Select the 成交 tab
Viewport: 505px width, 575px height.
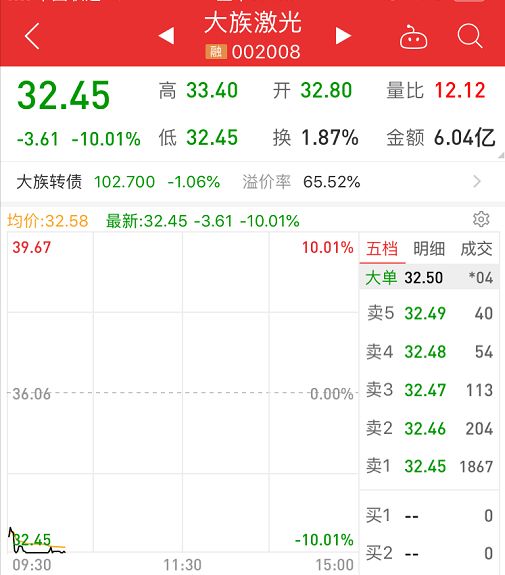(476, 249)
